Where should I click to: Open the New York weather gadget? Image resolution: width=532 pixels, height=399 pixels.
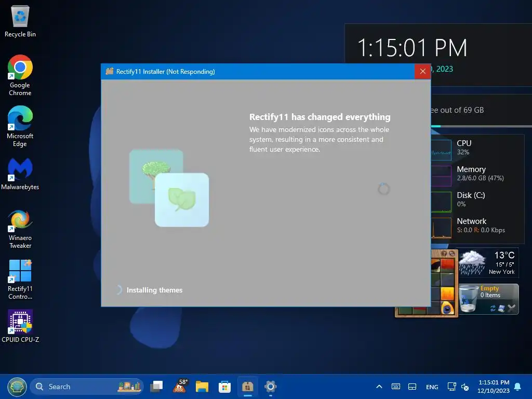(x=489, y=262)
